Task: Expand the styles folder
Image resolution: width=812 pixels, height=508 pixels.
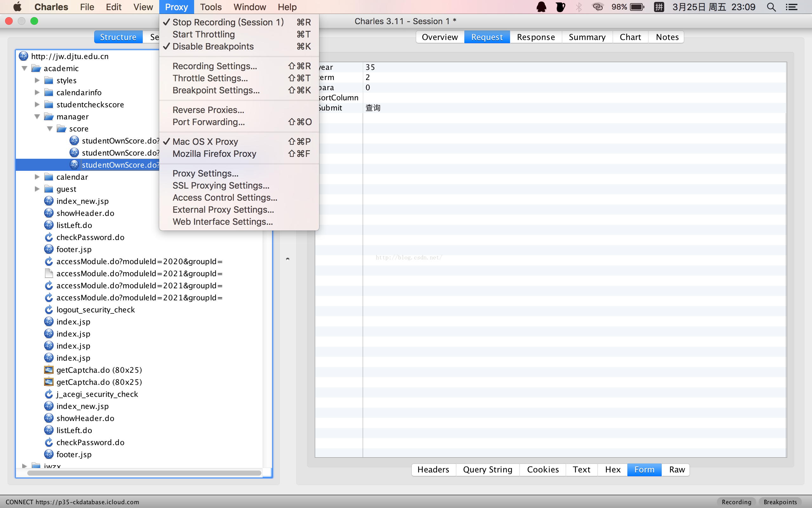Action: (x=37, y=80)
